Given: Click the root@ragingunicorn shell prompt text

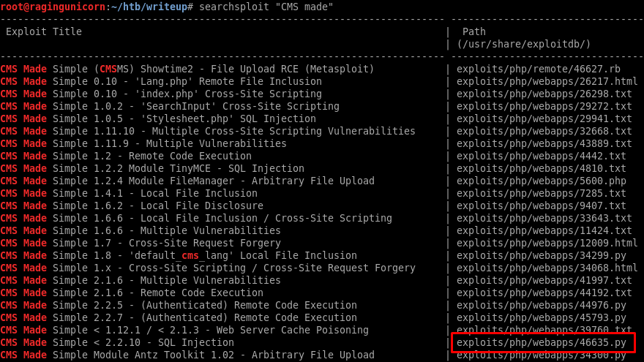Looking at the screenshot, I should point(55,6).
